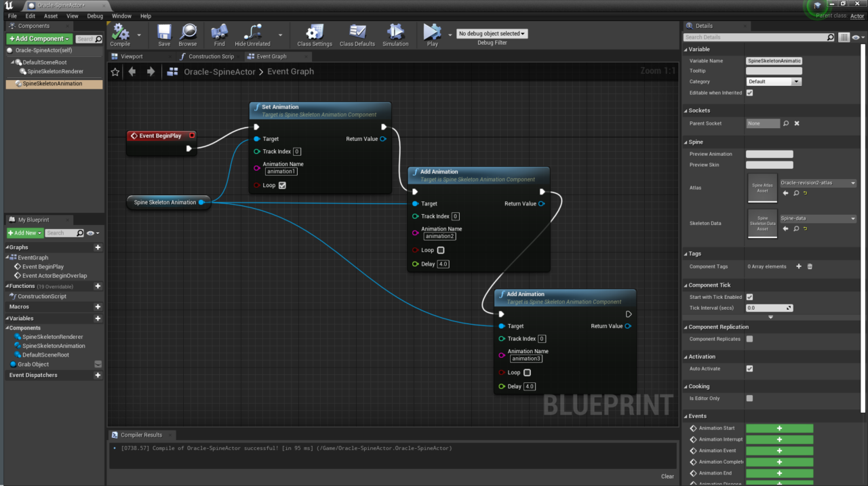Open the Debug menu
868x486 pixels.
click(x=96, y=16)
